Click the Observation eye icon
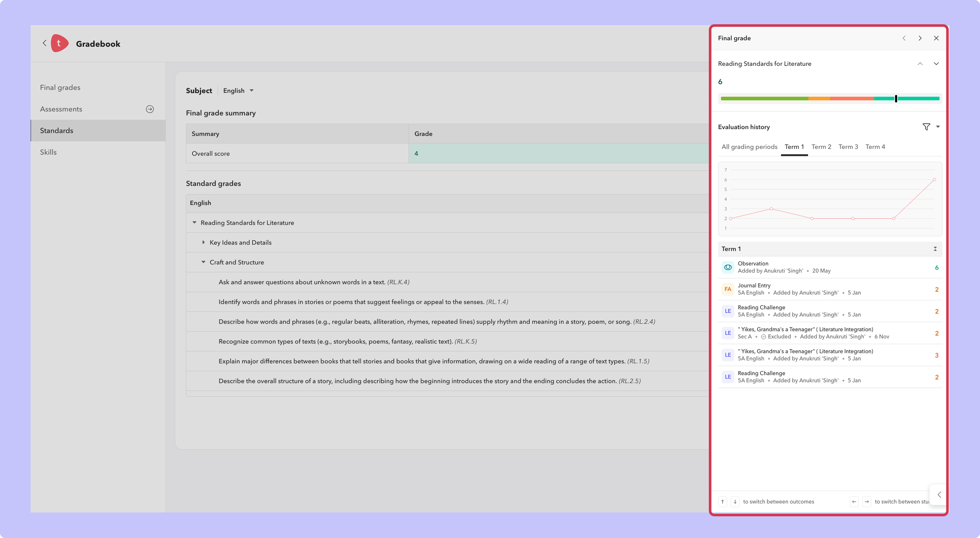Image resolution: width=980 pixels, height=538 pixels. coord(728,267)
